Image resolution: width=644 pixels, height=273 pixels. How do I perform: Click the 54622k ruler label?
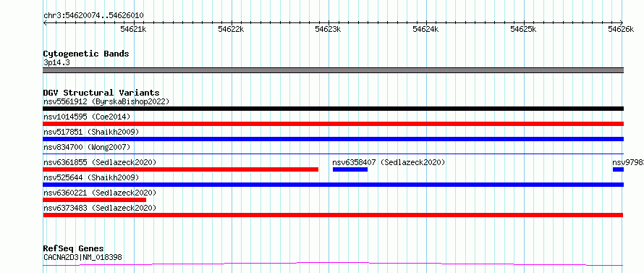click(231, 29)
